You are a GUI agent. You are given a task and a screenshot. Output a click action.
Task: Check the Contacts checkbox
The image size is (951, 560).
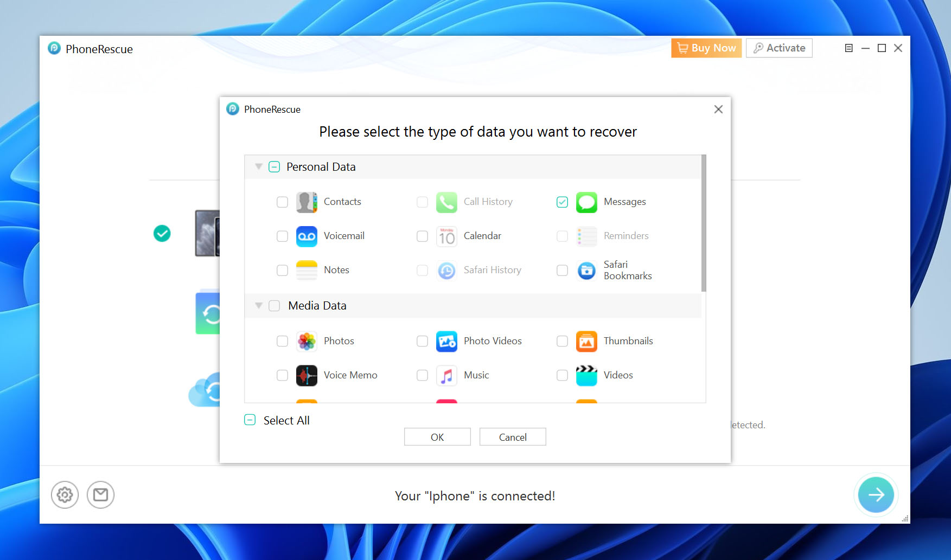[x=282, y=202]
